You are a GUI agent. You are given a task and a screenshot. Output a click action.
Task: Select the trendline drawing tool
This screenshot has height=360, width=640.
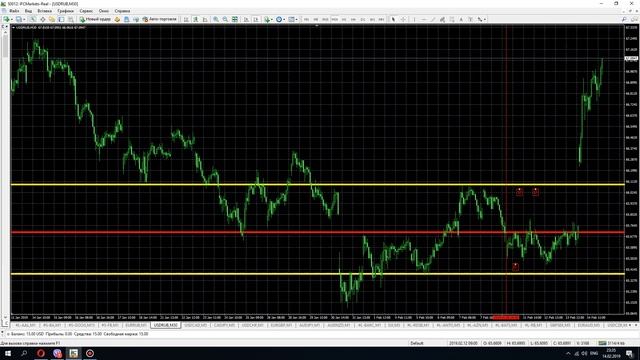(x=433, y=19)
